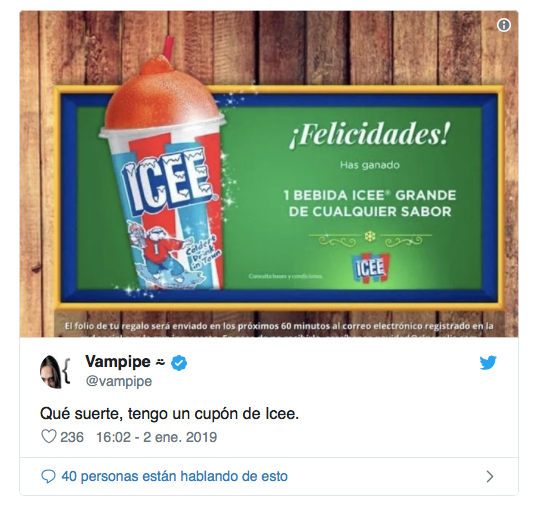The image size is (537, 510).
Task: Click the blue verified badge
Action: (x=179, y=363)
